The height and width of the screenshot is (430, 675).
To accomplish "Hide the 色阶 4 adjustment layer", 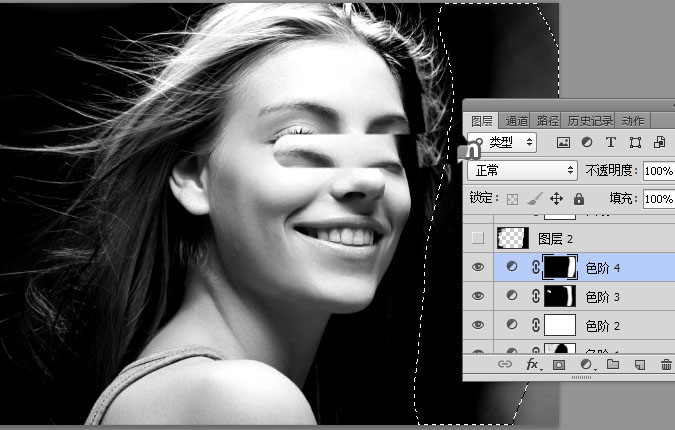I will 478,267.
